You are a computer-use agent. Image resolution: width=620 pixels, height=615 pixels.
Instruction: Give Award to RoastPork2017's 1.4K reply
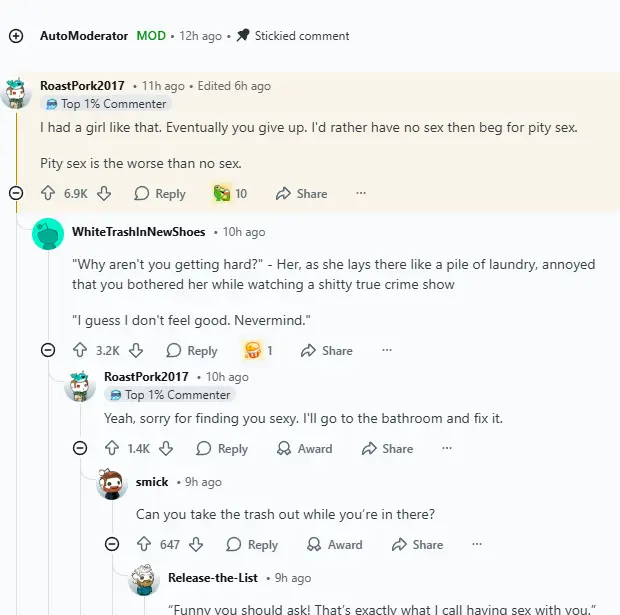coord(304,449)
